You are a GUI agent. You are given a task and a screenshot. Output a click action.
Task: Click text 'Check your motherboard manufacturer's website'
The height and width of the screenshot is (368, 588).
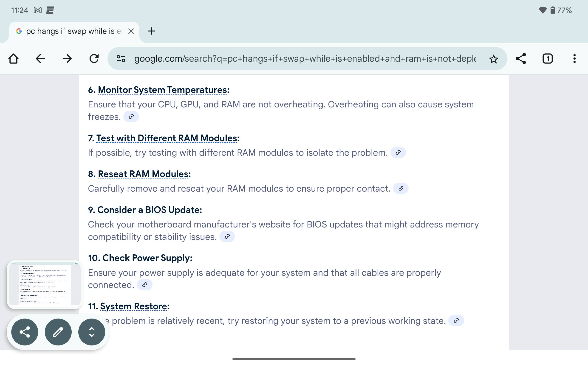(189, 224)
